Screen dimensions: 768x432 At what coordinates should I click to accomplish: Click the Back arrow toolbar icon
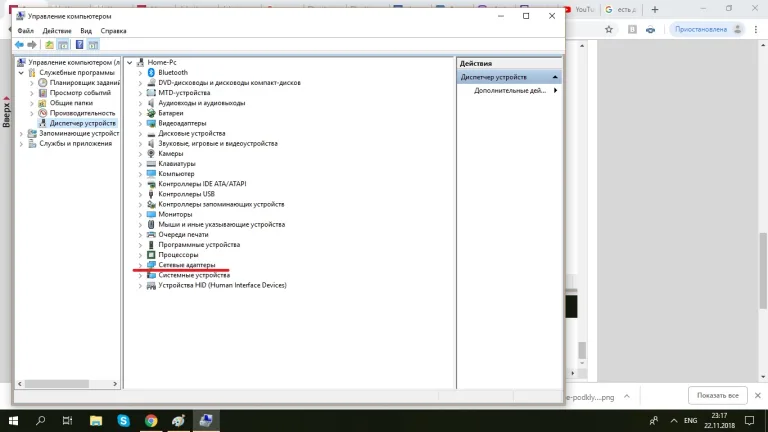coord(19,45)
